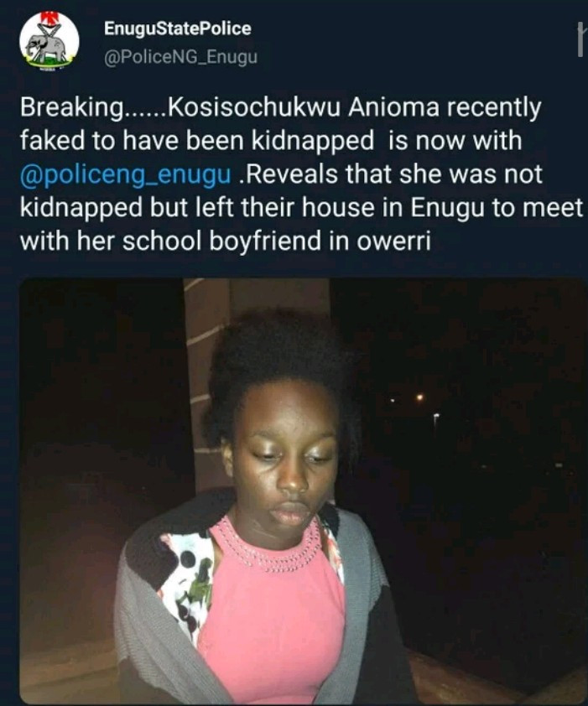Open the attached photo in the tweet
Screen dimensions: 588x706
click(303, 491)
